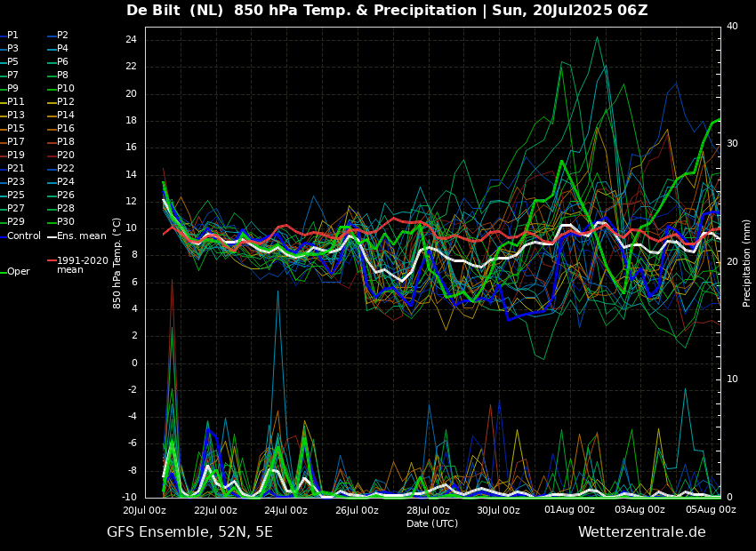Image resolution: width=756 pixels, height=551 pixels.
Task: Click the Precipitation (mm) axis label
Action: 746,262
